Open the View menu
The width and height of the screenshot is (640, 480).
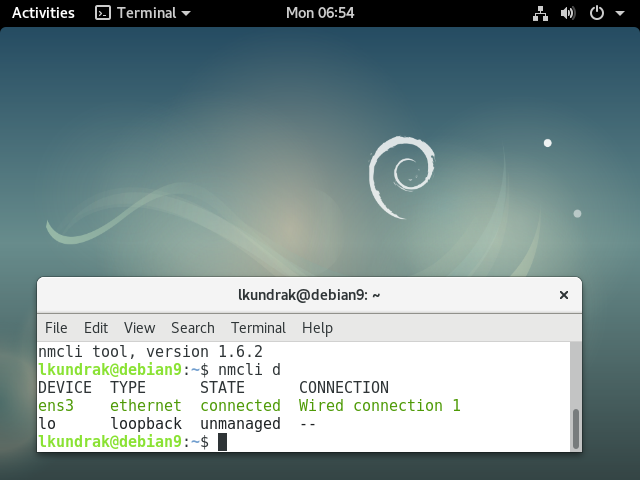[x=140, y=328]
